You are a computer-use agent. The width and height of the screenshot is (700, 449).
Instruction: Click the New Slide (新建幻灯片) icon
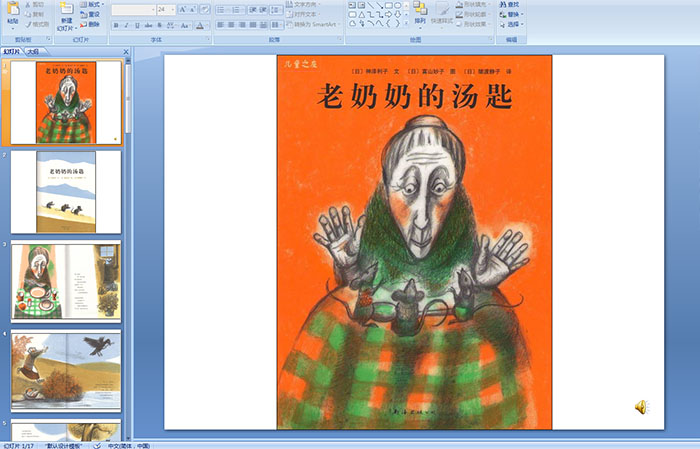tap(67, 8)
